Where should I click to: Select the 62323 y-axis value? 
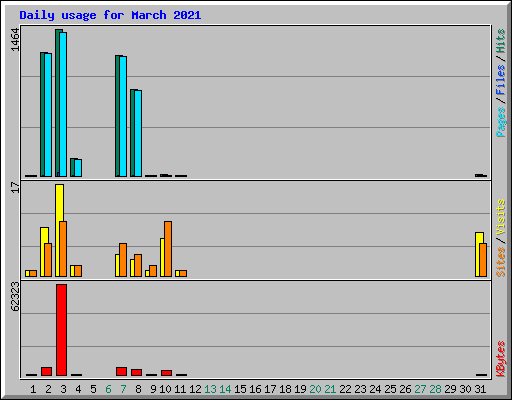pyautogui.click(x=15, y=296)
